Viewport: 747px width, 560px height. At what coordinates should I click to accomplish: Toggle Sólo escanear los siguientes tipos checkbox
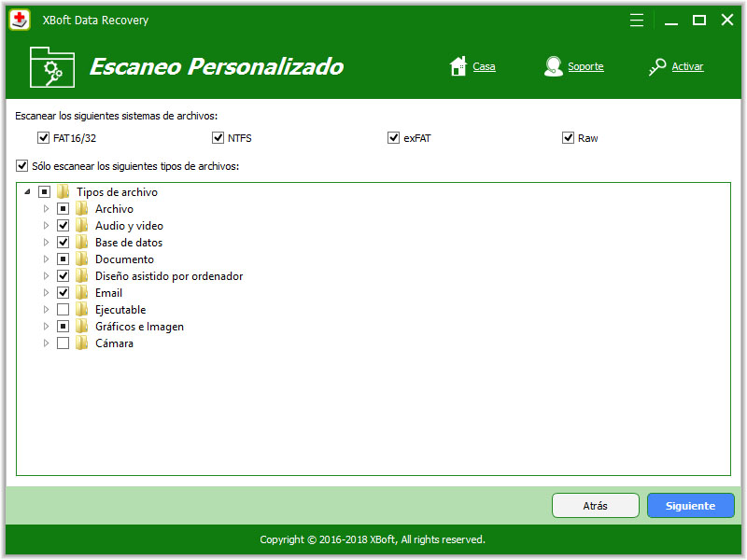point(21,166)
